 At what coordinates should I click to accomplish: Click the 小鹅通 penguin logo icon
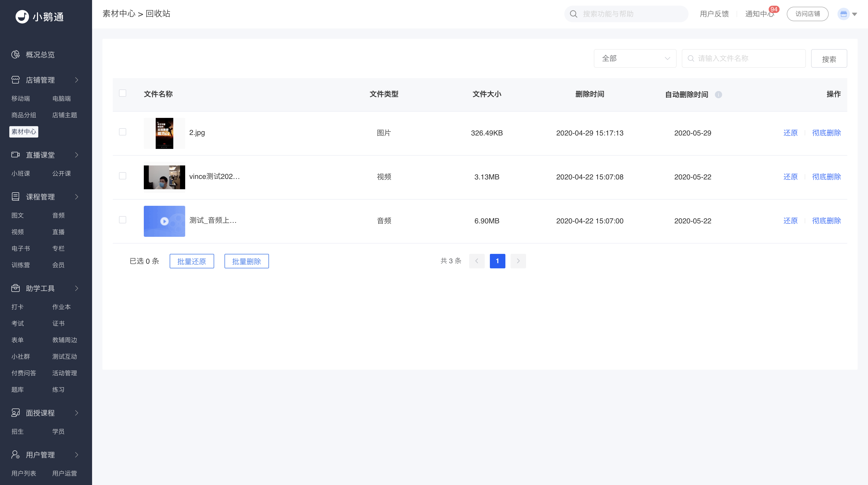pyautogui.click(x=22, y=17)
